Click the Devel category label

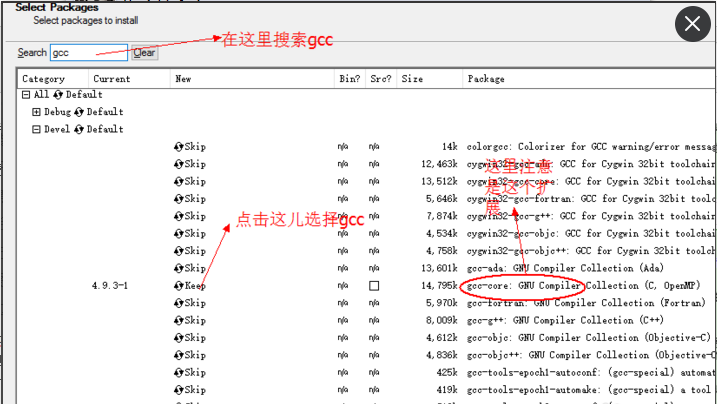click(x=57, y=129)
